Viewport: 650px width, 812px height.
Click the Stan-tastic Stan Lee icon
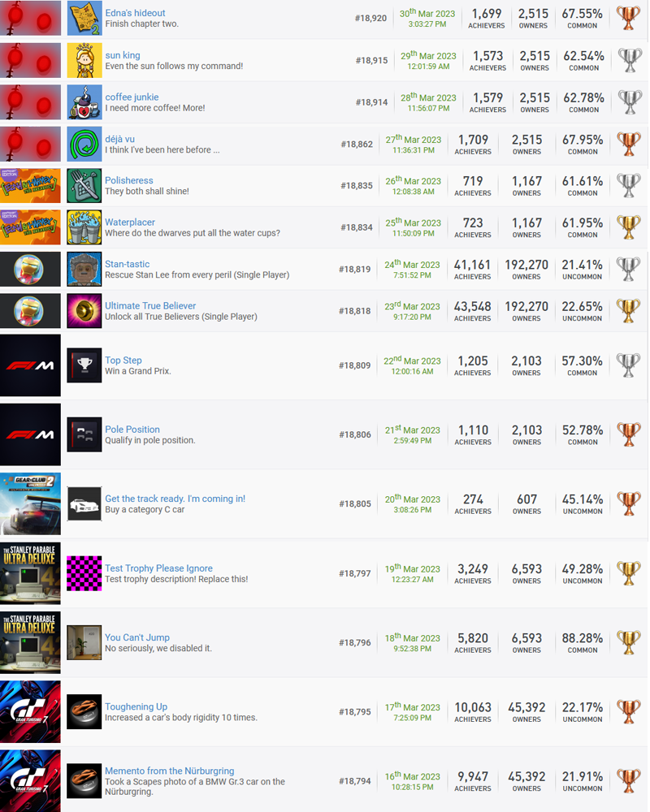(x=84, y=269)
